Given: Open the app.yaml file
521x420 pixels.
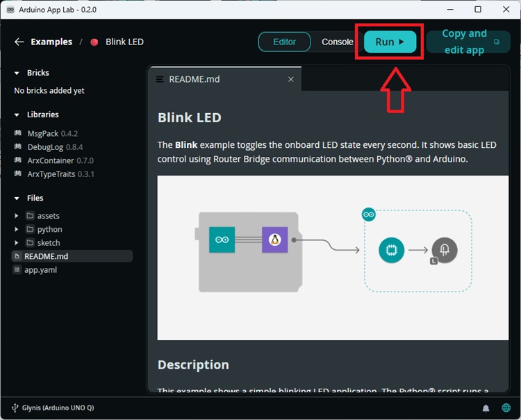Looking at the screenshot, I should pos(40,270).
